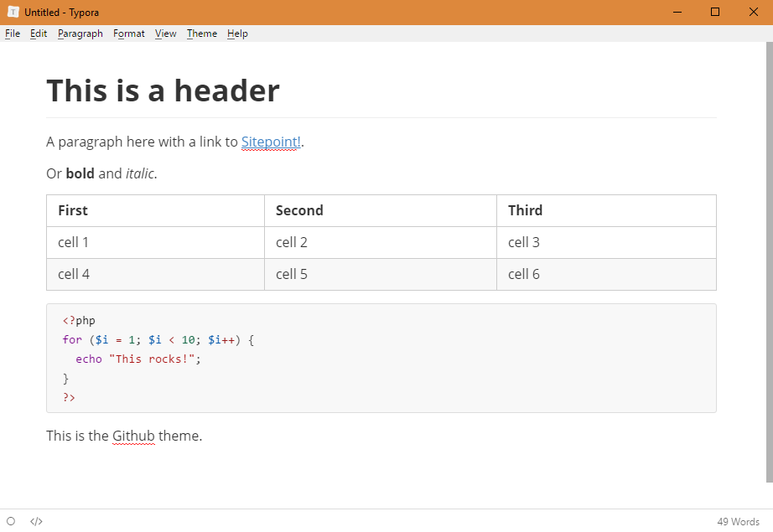Click the 'This is a header' heading
773x532 pixels.
[x=163, y=90]
